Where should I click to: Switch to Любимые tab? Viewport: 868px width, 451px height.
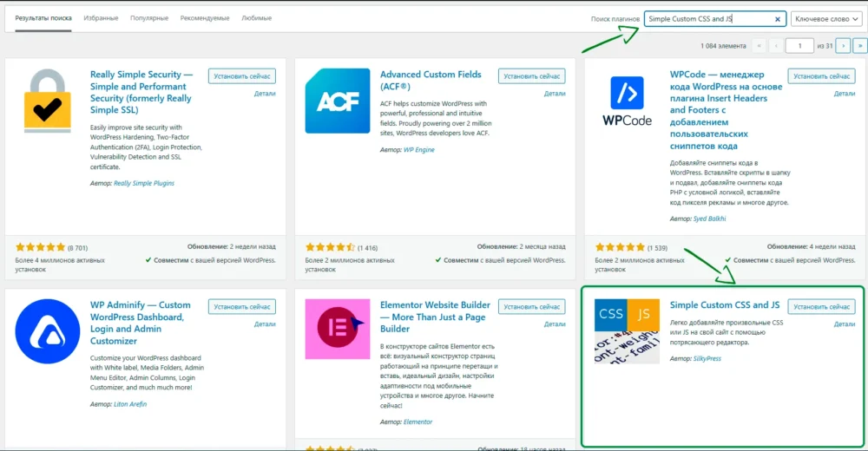[256, 18]
